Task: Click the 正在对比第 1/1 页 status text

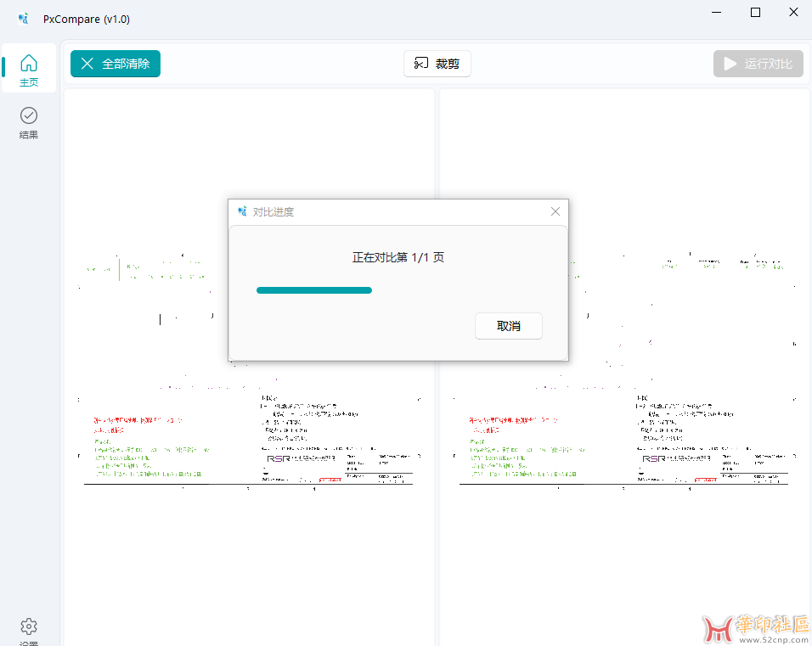Action: click(398, 257)
